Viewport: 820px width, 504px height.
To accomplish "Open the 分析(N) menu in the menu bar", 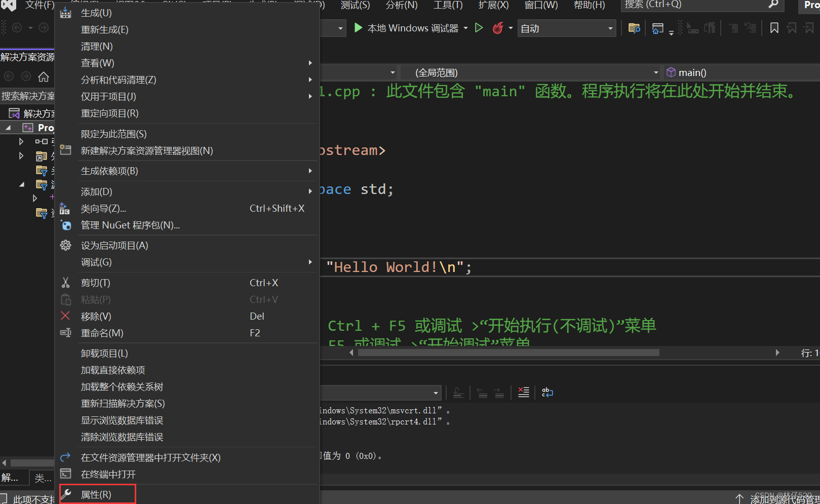I will tap(402, 5).
